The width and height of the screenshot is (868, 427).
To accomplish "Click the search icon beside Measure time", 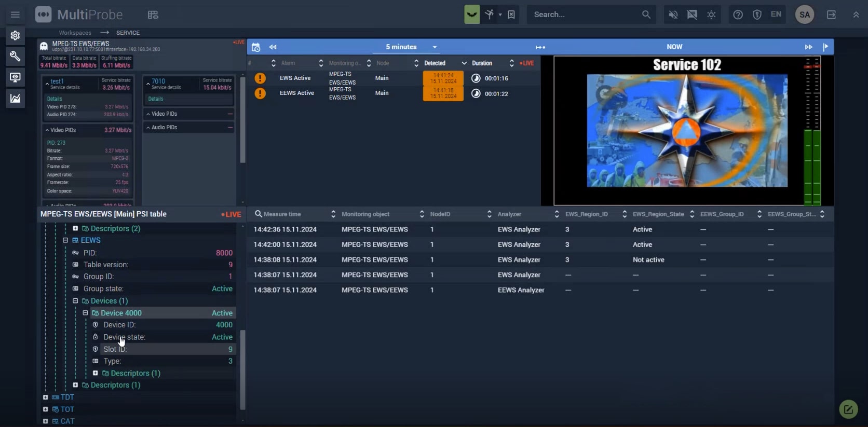I will coord(258,214).
